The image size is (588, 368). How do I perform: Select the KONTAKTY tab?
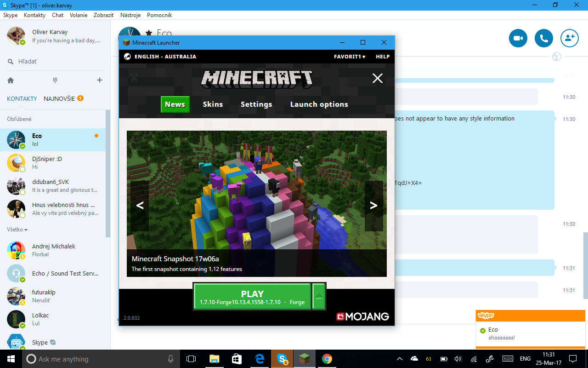[22, 98]
